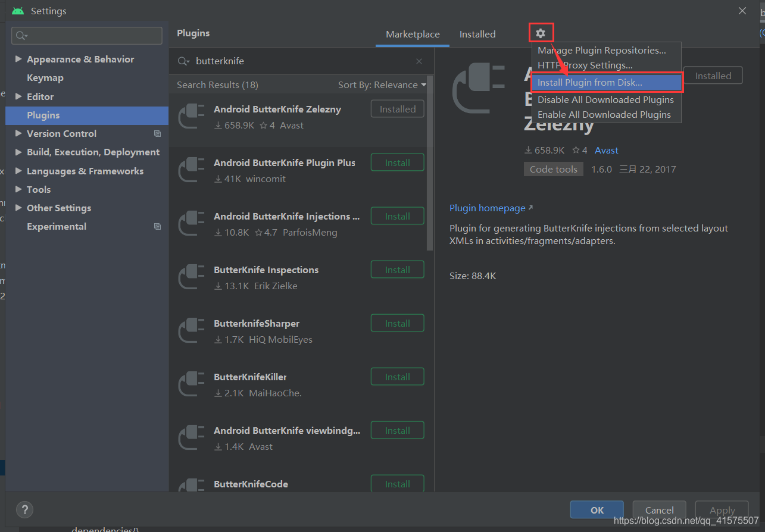The height and width of the screenshot is (532, 765).
Task: Click Android ButterKnife Plugin Plus plug icon
Action: 192,171
